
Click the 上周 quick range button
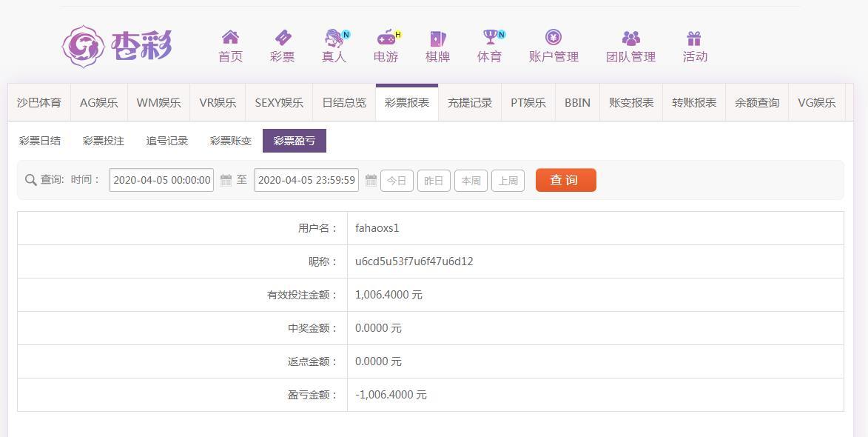508,181
